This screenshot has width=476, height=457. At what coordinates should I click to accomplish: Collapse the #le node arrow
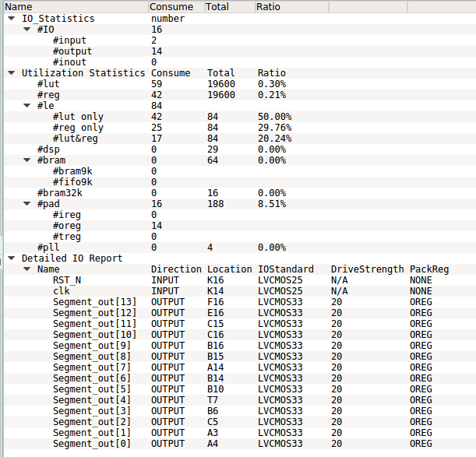coord(27,106)
